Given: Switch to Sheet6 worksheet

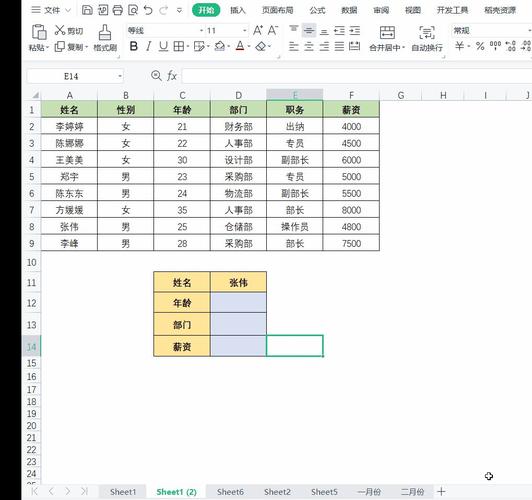Looking at the screenshot, I should [x=230, y=492].
